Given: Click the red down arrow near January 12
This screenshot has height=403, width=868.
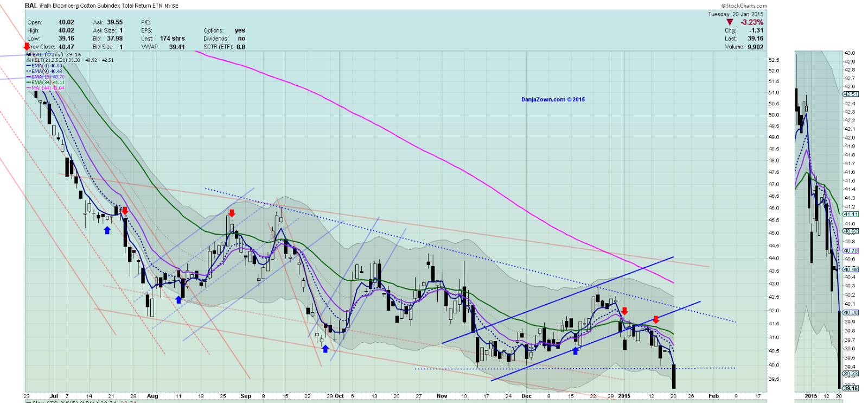Looking at the screenshot, I should (x=656, y=320).
